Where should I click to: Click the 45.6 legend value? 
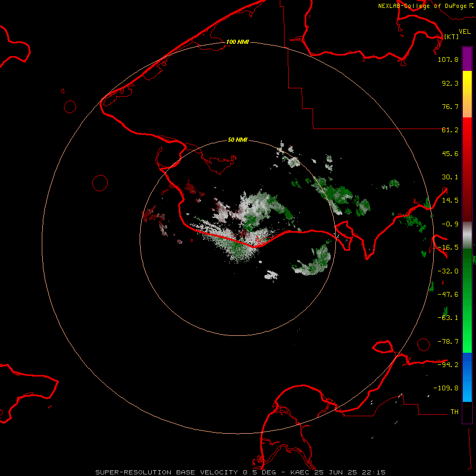(x=450, y=153)
